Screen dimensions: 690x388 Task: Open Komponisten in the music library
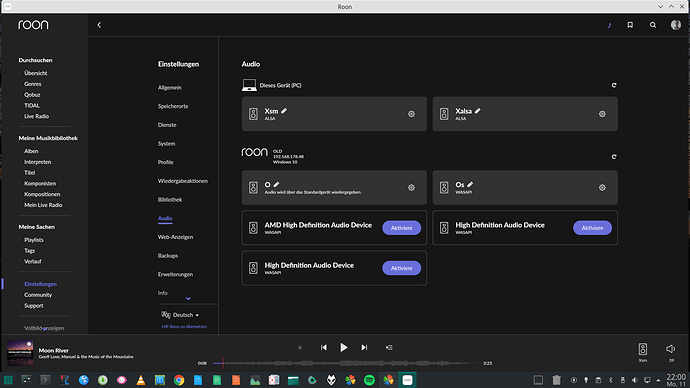(x=40, y=183)
